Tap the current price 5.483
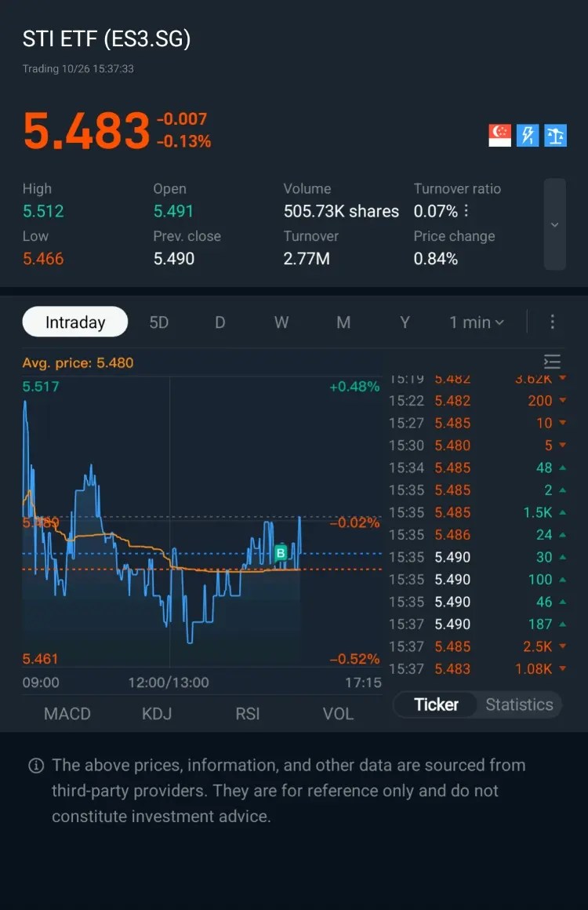The width and height of the screenshot is (588, 910). point(86,130)
